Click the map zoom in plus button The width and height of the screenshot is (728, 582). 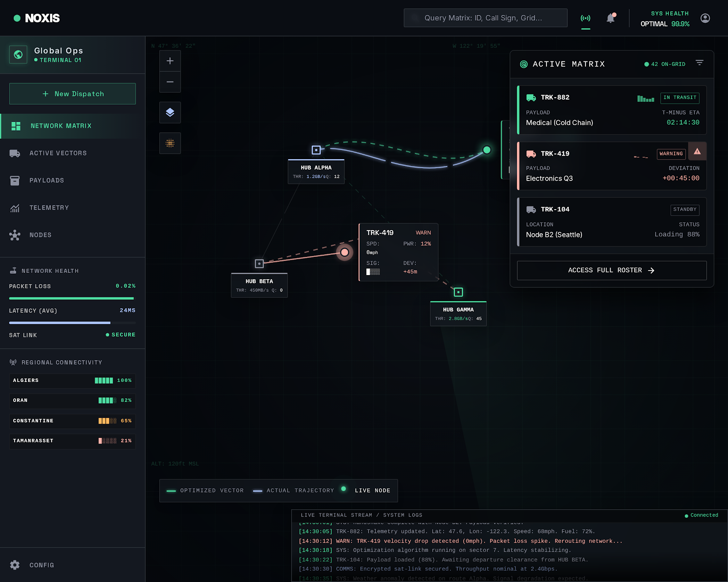pyautogui.click(x=170, y=61)
